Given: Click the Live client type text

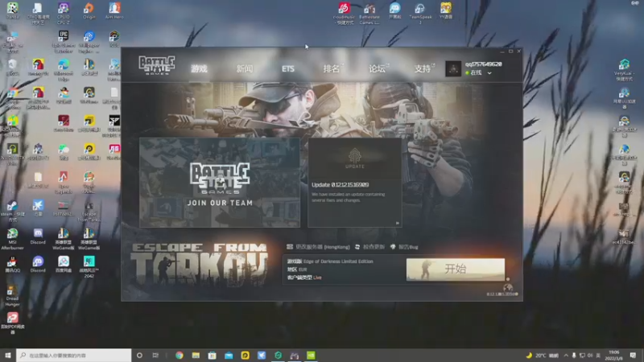Looking at the screenshot, I should 317,278.
